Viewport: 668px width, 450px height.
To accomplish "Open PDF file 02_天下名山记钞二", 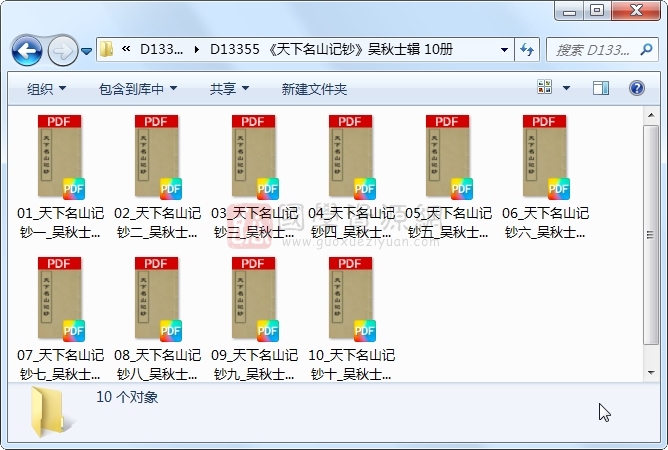I will [x=158, y=157].
